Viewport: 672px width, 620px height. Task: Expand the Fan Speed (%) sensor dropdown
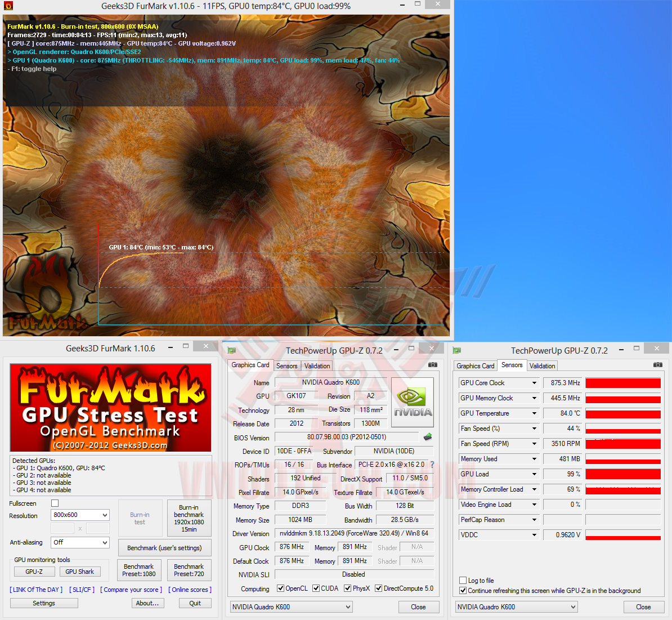[x=535, y=429]
